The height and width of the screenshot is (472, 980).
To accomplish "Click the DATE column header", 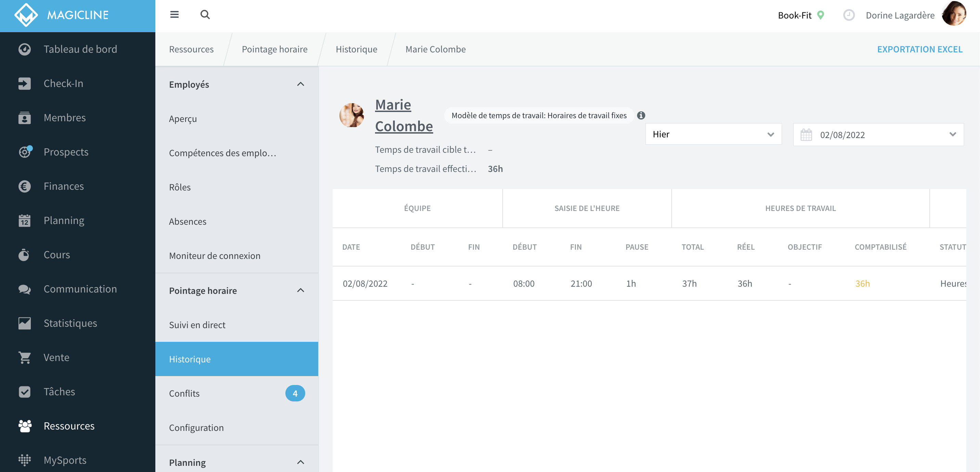I will [x=351, y=247].
